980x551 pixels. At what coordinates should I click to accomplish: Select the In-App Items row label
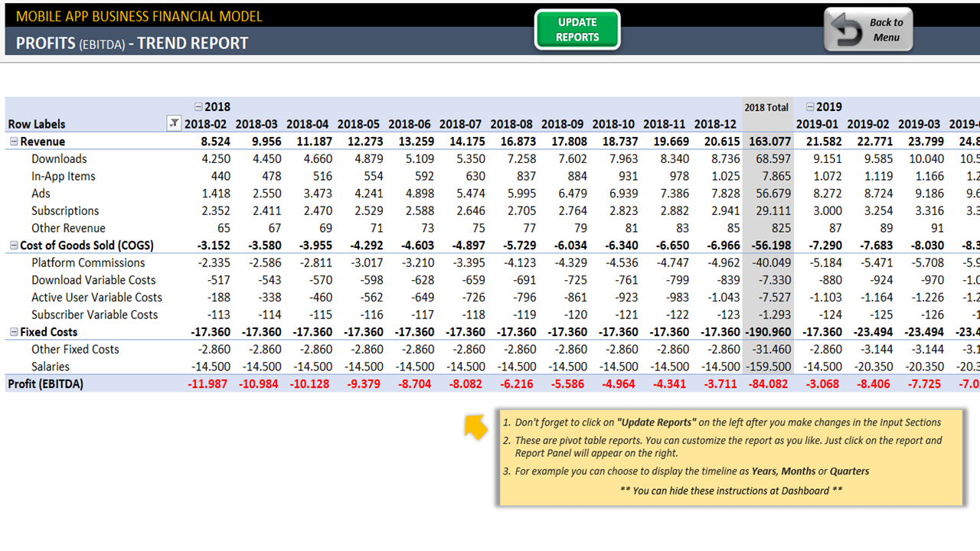point(64,176)
